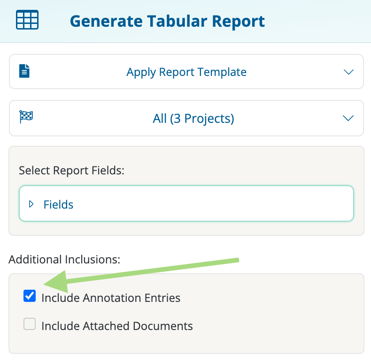This screenshot has width=371, height=360.
Task: Click the Select Report Fields label
Action: click(x=71, y=170)
